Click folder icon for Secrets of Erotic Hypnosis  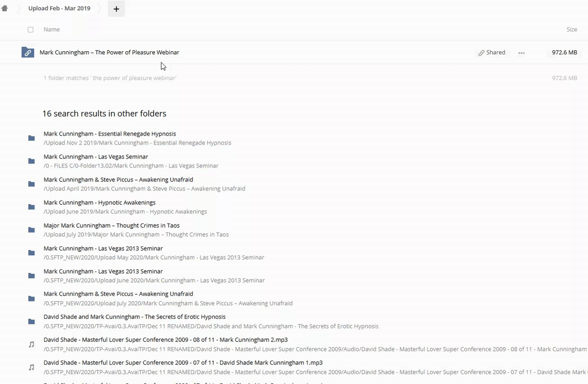tap(31, 322)
